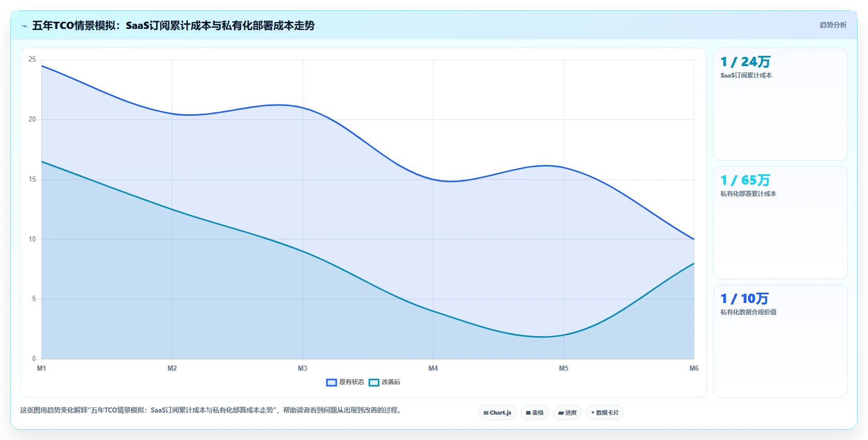Click the M1 x-axis label
The width and height of the screenshot is (868, 440).
coord(41,368)
